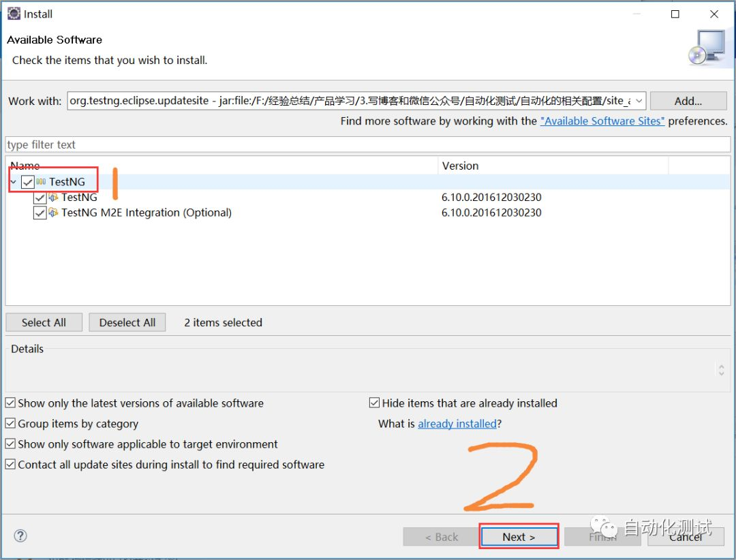736x560 pixels.
Task: Open the already installed link
Action: 457,424
